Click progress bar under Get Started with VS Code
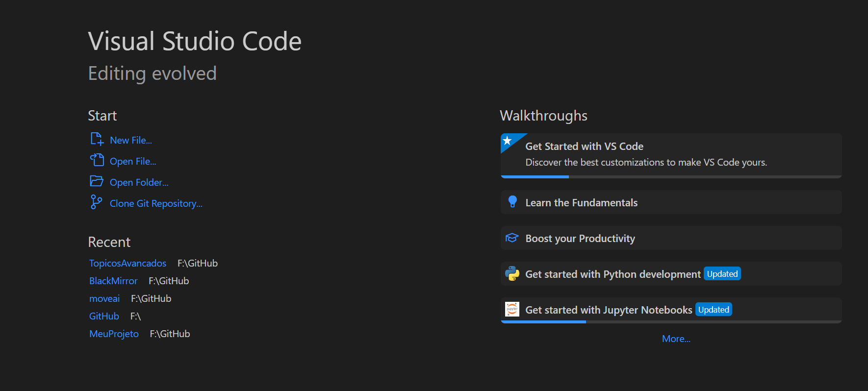Screen dimensions: 868x391 click(671, 177)
